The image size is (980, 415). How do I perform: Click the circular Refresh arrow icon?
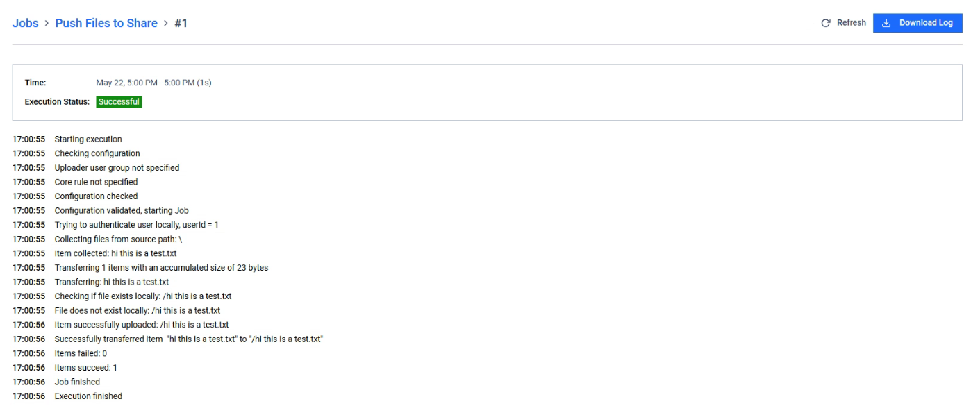826,23
